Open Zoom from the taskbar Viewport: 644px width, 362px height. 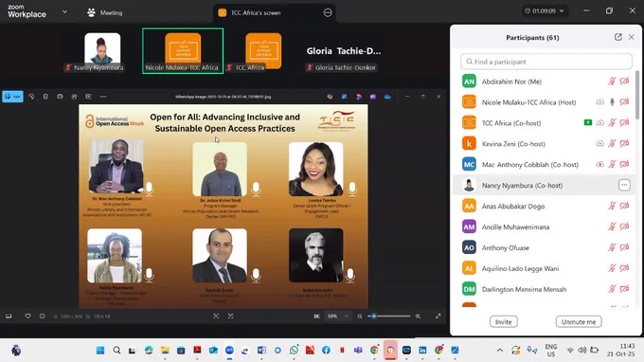pyautogui.click(x=229, y=350)
